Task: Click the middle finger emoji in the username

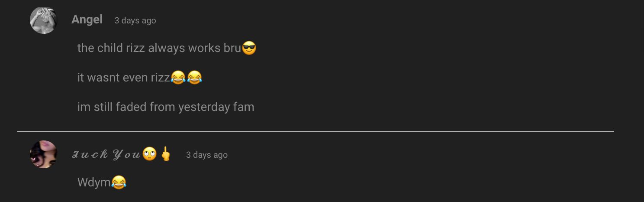Action: [x=166, y=154]
